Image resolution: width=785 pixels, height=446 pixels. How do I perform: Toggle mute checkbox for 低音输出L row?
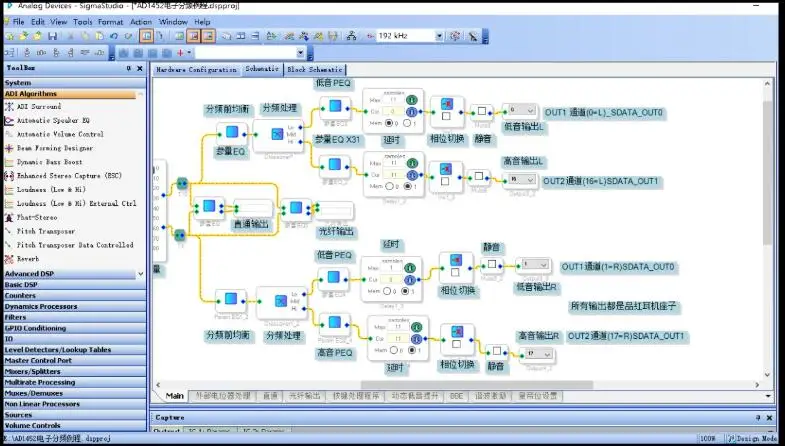[482, 111]
